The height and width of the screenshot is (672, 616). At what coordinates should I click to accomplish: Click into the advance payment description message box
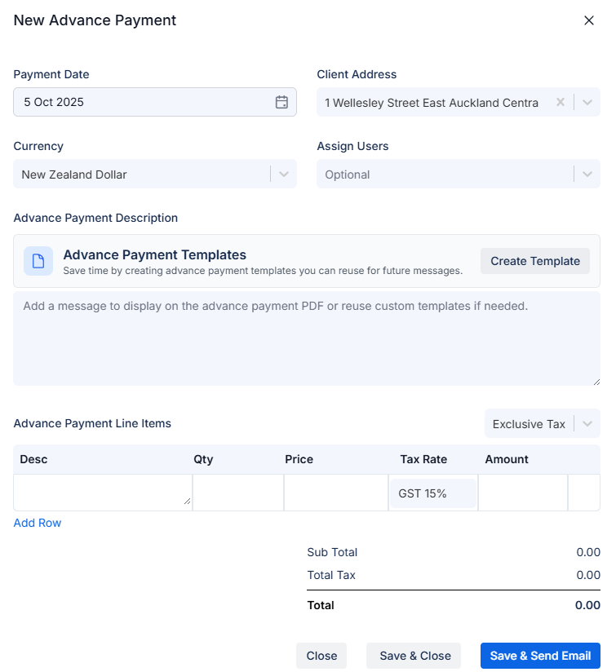pos(306,338)
